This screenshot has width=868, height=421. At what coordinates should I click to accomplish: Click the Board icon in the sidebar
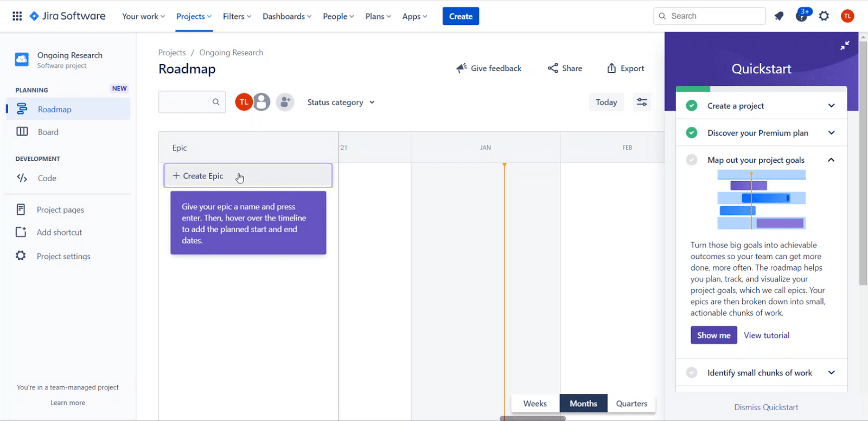pos(22,132)
